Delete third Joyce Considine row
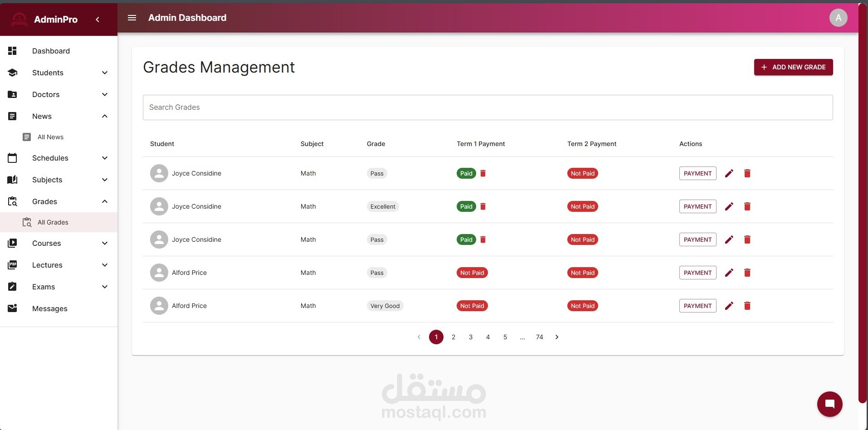Screen dimensions: 868x430 pyautogui.click(x=747, y=239)
